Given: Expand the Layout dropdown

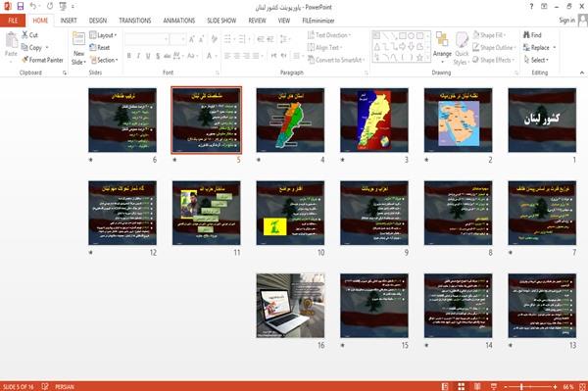Looking at the screenshot, I should coord(103,35).
